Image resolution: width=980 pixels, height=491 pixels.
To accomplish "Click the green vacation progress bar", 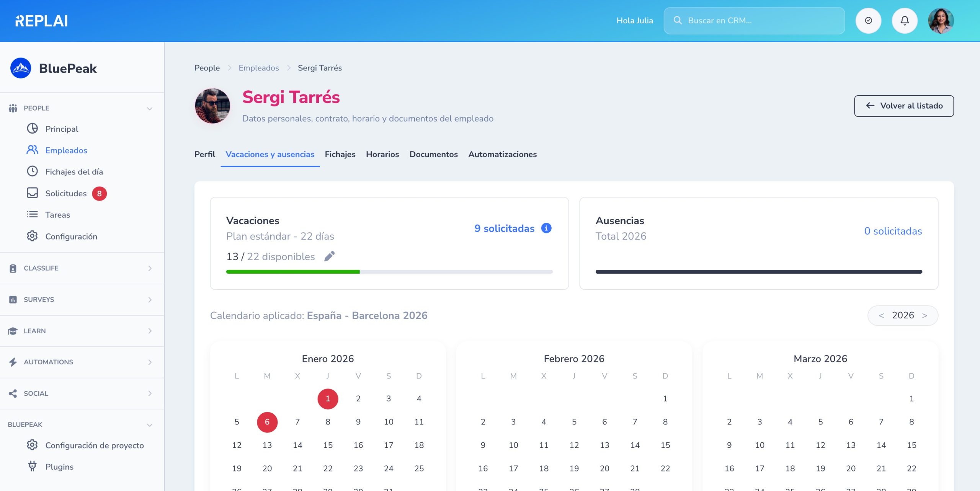I will (x=293, y=272).
